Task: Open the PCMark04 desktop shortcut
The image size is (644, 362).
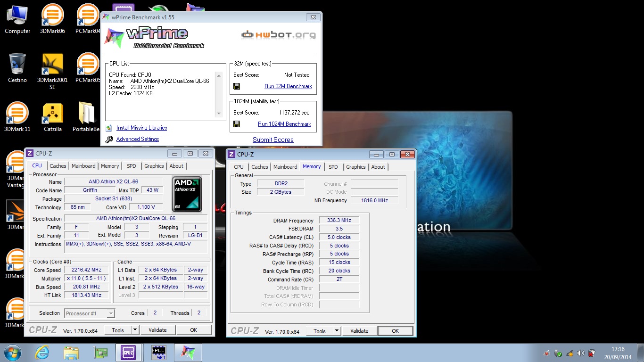Action: click(x=88, y=19)
